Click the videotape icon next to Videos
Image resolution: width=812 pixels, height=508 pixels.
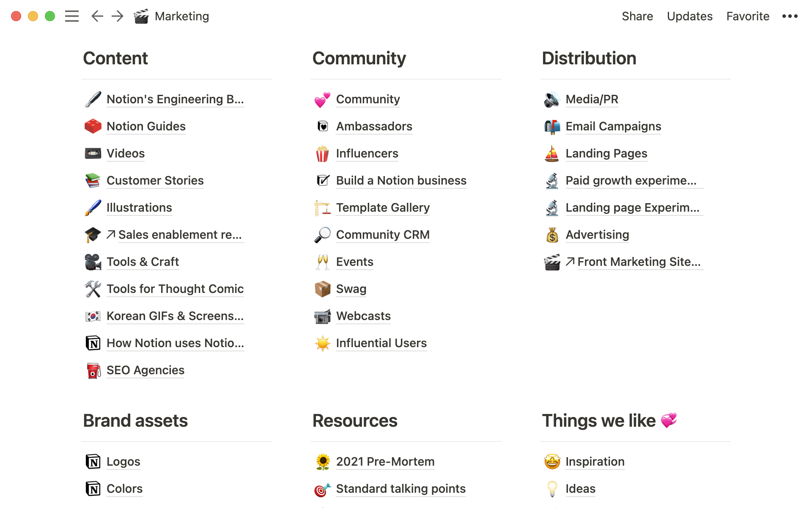93,153
